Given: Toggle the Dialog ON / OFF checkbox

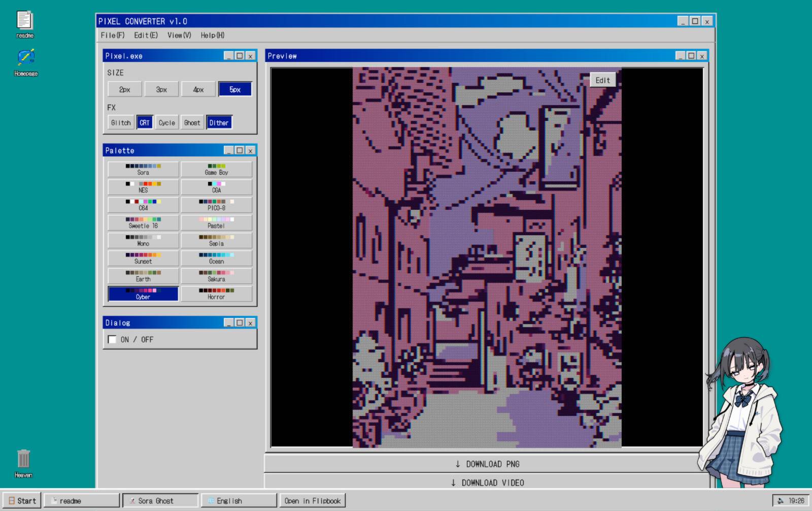Looking at the screenshot, I should tap(112, 339).
